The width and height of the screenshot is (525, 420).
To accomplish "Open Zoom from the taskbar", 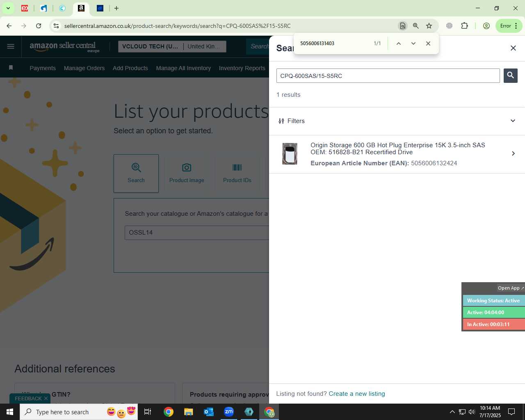I will pos(229,412).
